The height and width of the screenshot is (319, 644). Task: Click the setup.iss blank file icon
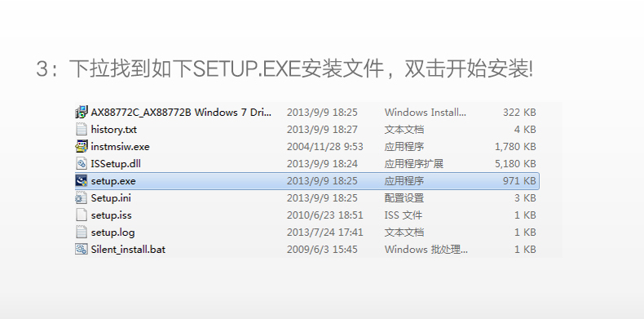(82, 215)
